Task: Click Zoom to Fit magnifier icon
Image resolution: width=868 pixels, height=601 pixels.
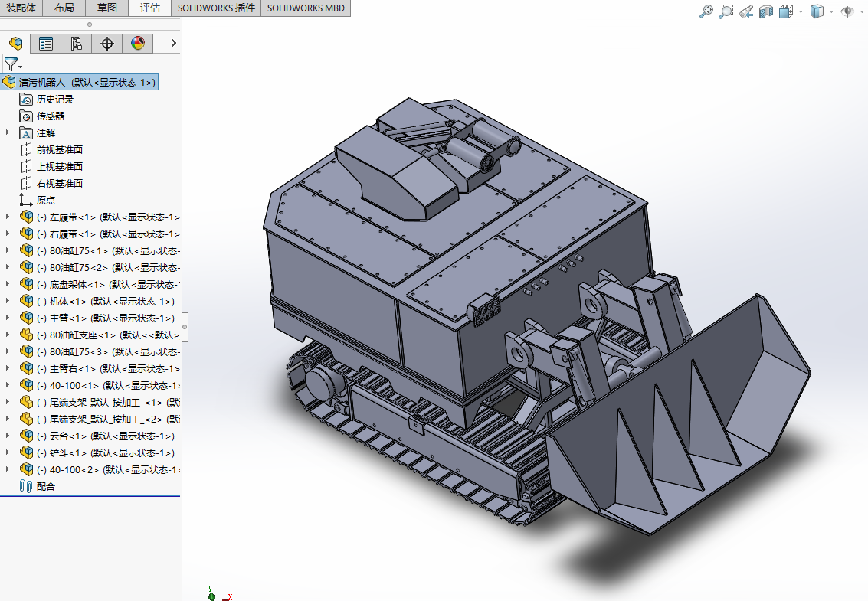Action: tap(706, 11)
